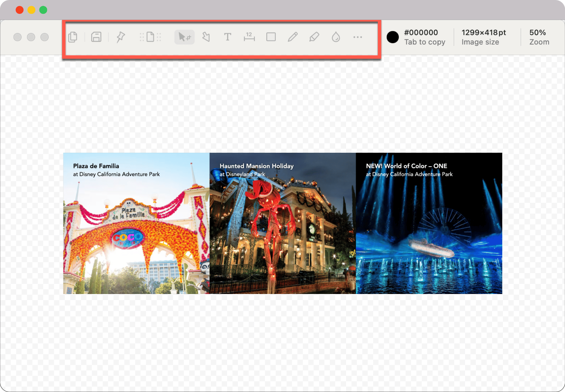Click the Plaza de Familia image panel

[x=136, y=223]
